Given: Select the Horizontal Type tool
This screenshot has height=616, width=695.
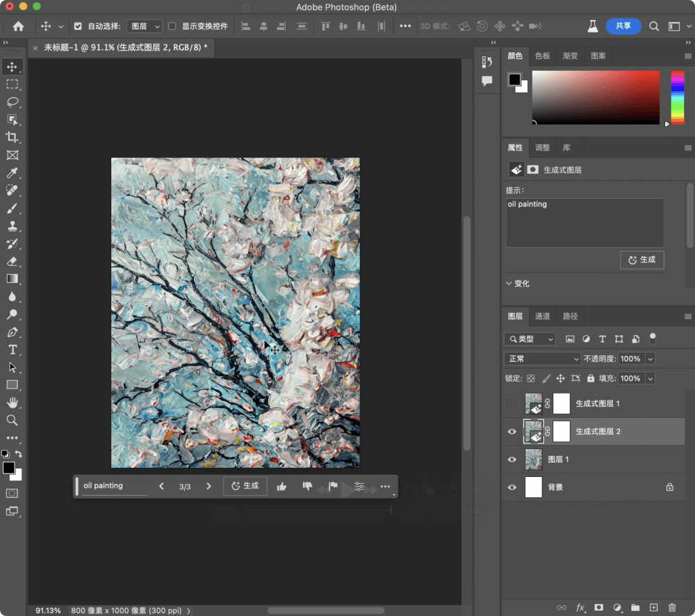Looking at the screenshot, I should 13,350.
